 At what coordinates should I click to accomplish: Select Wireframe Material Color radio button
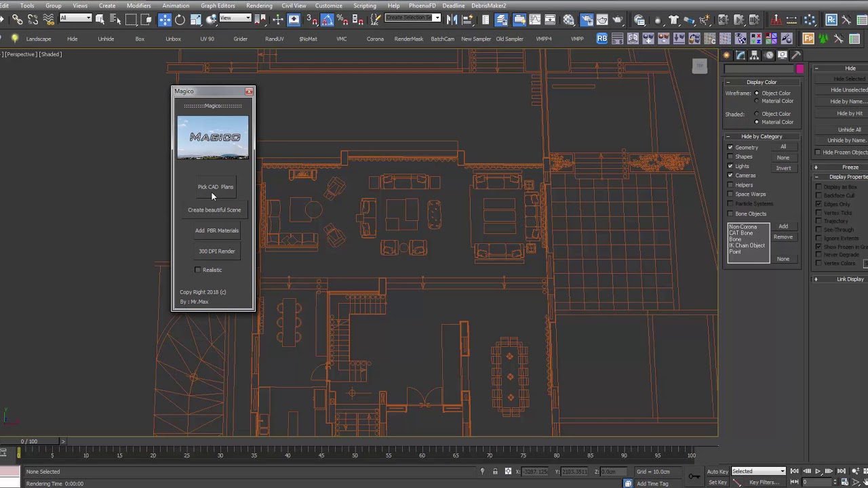[x=757, y=101]
